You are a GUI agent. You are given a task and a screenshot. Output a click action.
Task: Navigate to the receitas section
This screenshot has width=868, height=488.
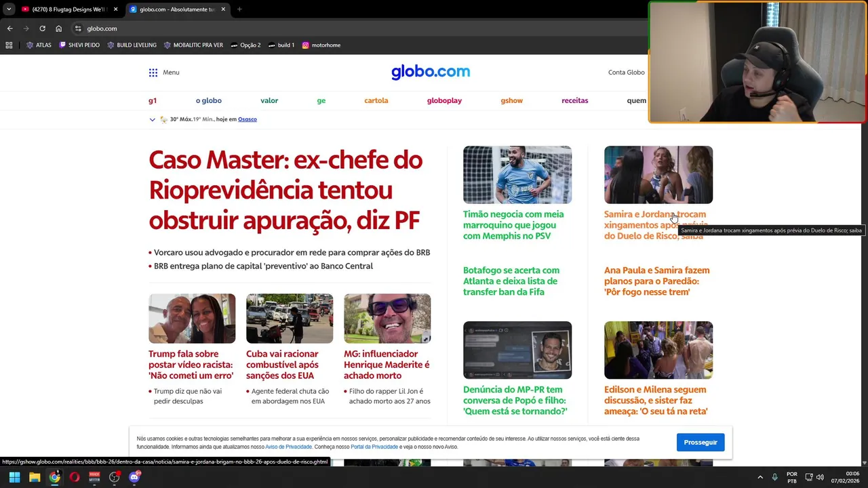(x=575, y=100)
